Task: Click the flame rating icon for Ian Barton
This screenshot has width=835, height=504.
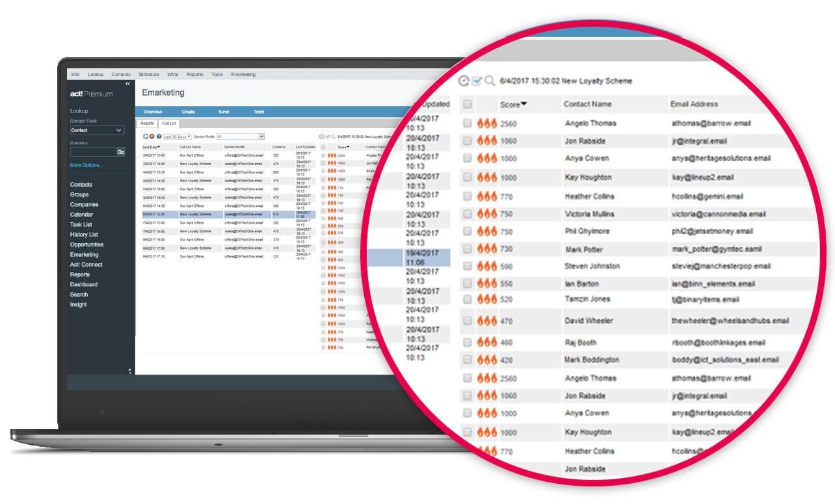Action: pos(487,284)
